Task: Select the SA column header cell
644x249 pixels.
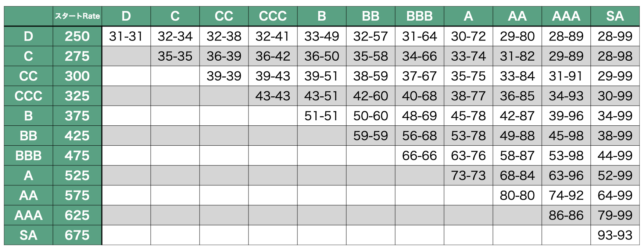Action: [615, 16]
